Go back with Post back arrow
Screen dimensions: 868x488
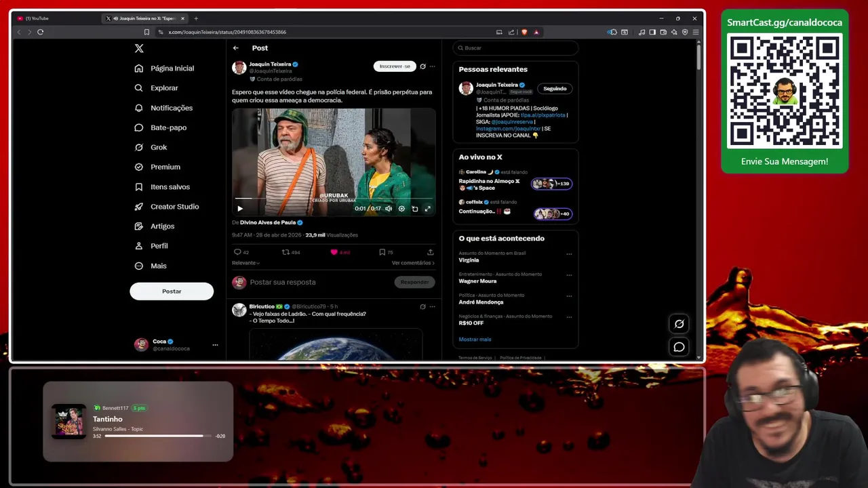[x=235, y=48]
